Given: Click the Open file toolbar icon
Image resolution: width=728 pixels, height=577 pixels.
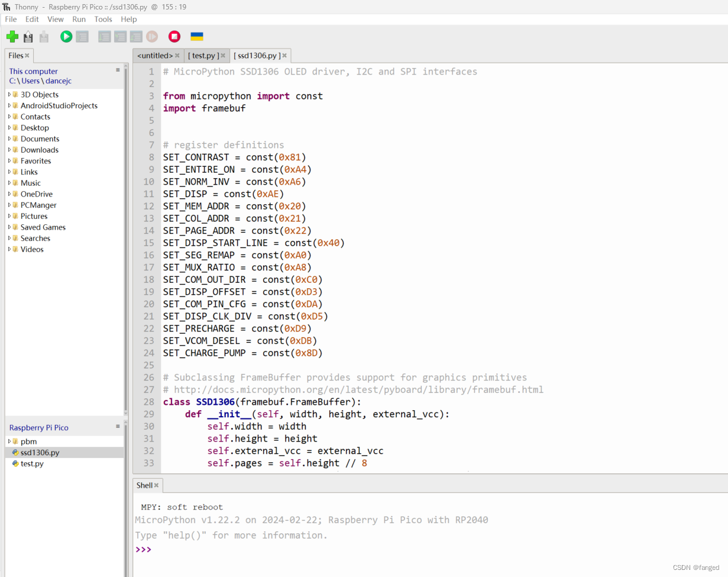Looking at the screenshot, I should coord(28,37).
